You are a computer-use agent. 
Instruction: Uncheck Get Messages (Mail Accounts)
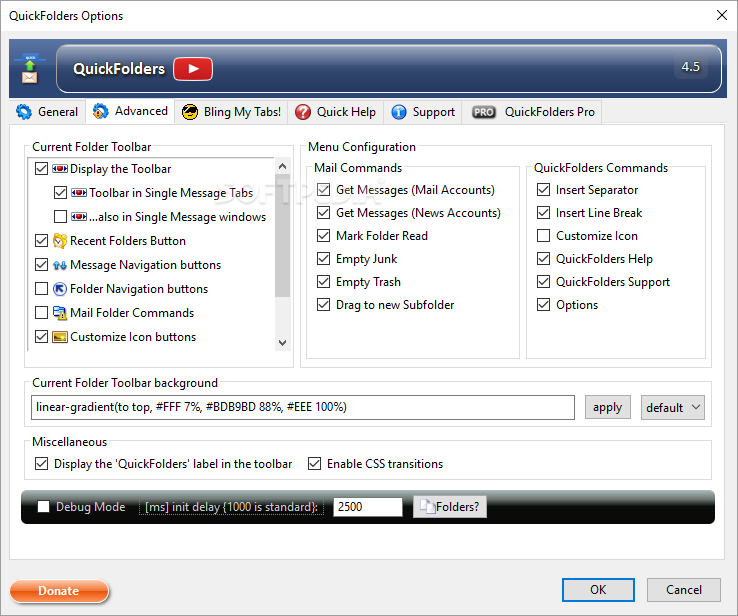click(323, 190)
